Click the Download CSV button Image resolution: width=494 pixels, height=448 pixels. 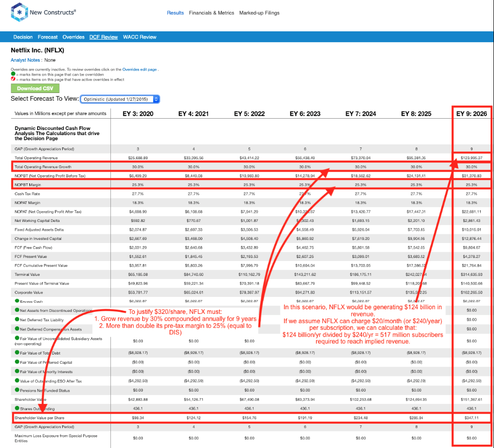pyautogui.click(x=35, y=88)
